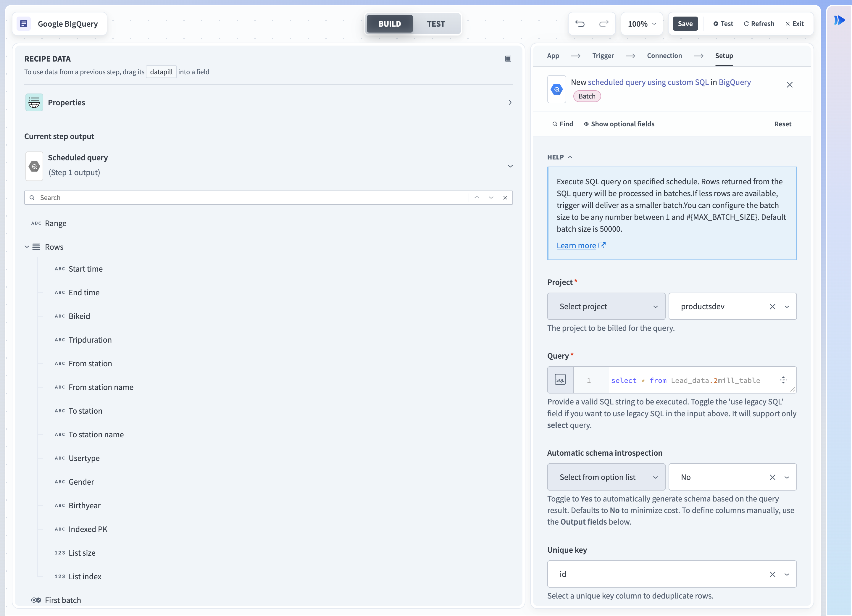The height and width of the screenshot is (616, 852).
Task: Open the Unique key dropdown arrow
Action: coord(787,574)
